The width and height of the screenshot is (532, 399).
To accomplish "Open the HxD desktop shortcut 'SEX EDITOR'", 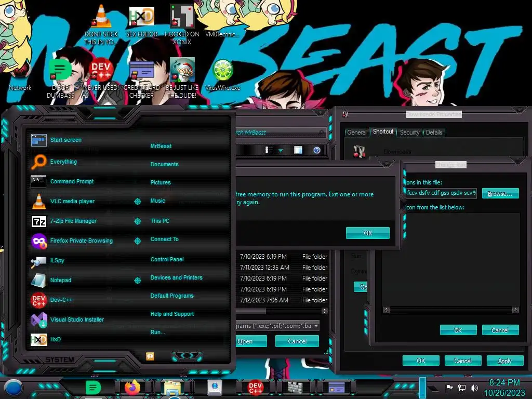I will coord(141,22).
